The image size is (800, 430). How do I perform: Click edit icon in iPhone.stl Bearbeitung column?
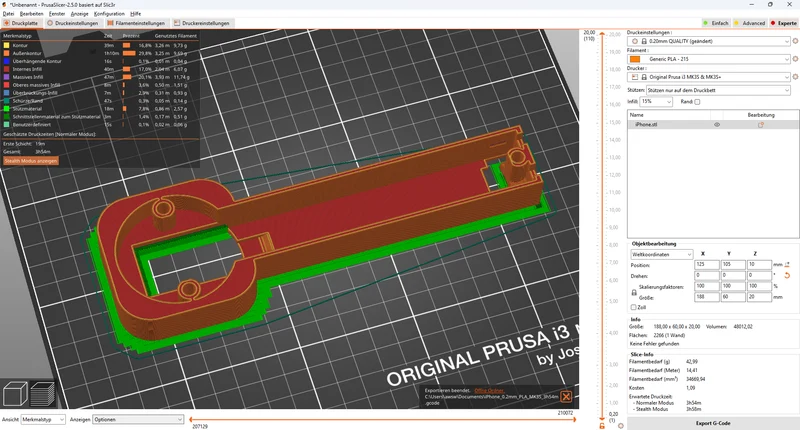coord(761,125)
